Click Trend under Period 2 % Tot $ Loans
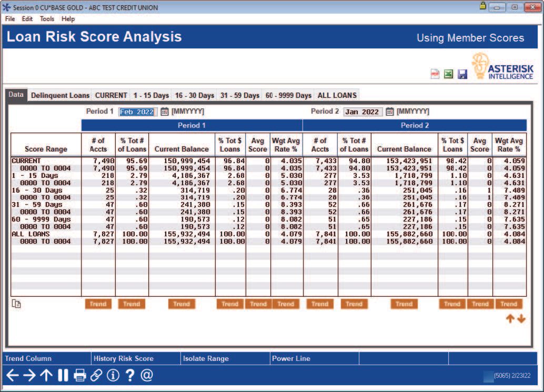Viewport: 544px width, 392px height. pos(452,304)
